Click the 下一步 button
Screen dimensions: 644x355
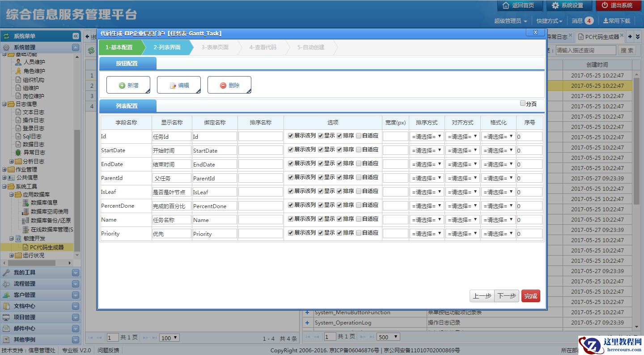tap(507, 296)
